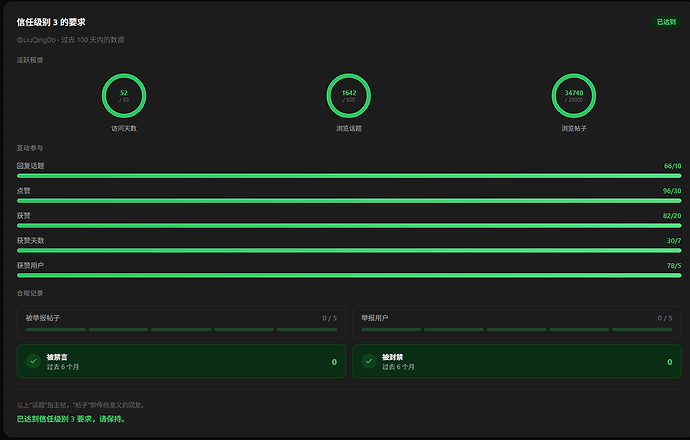
Task: Open the 被禁言 record card
Action: (181, 361)
